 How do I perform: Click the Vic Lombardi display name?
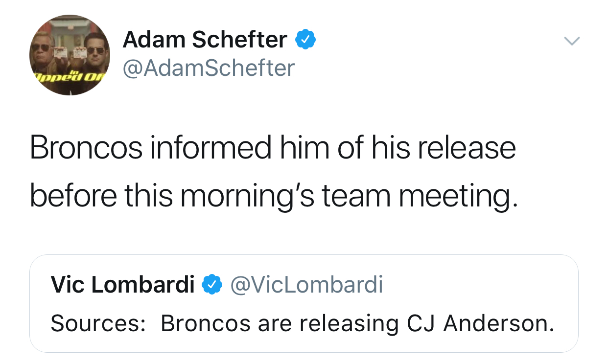click(x=122, y=285)
